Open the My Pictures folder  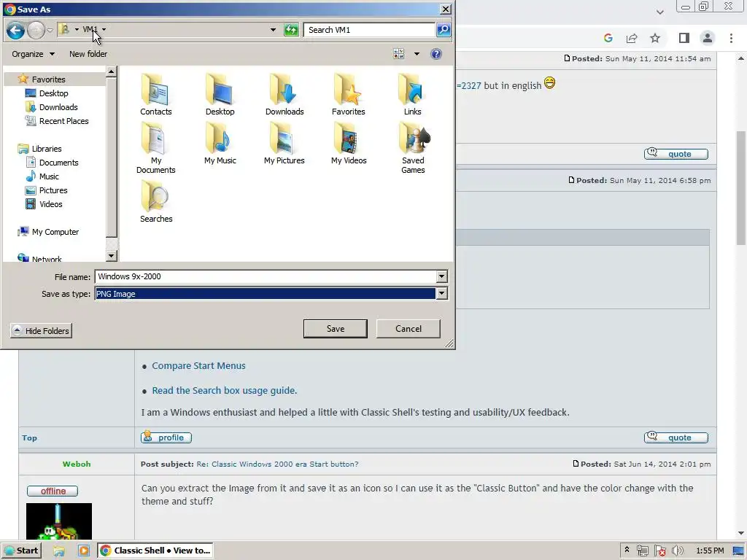tap(285, 144)
